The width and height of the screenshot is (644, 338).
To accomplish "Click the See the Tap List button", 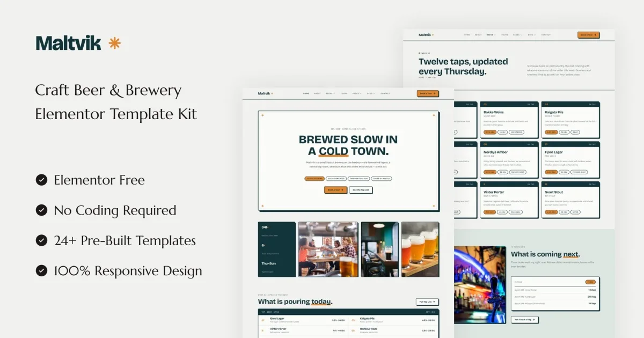I will [361, 190].
